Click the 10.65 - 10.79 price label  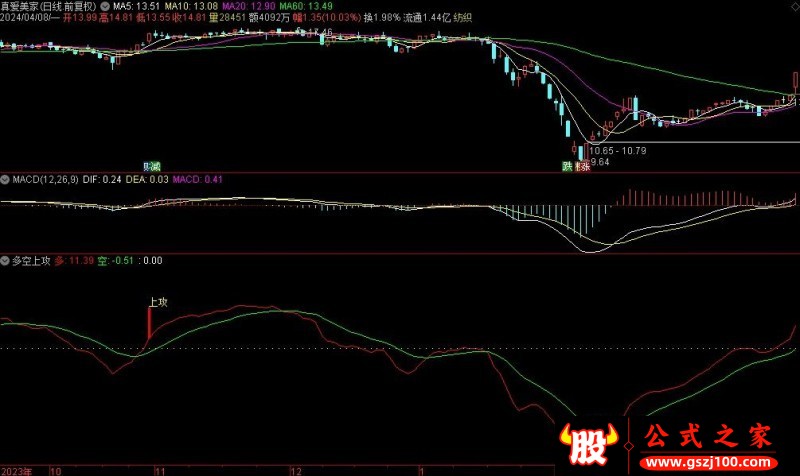click(x=619, y=150)
